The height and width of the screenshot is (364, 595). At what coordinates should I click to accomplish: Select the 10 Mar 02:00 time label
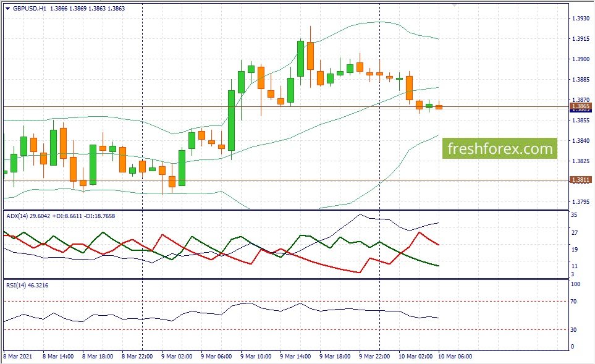pos(415,357)
